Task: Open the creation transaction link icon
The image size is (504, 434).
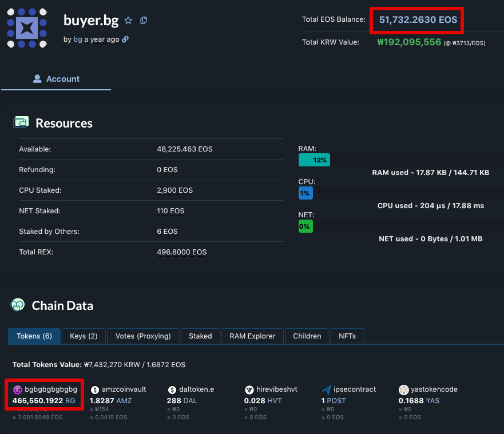Action: (125, 39)
